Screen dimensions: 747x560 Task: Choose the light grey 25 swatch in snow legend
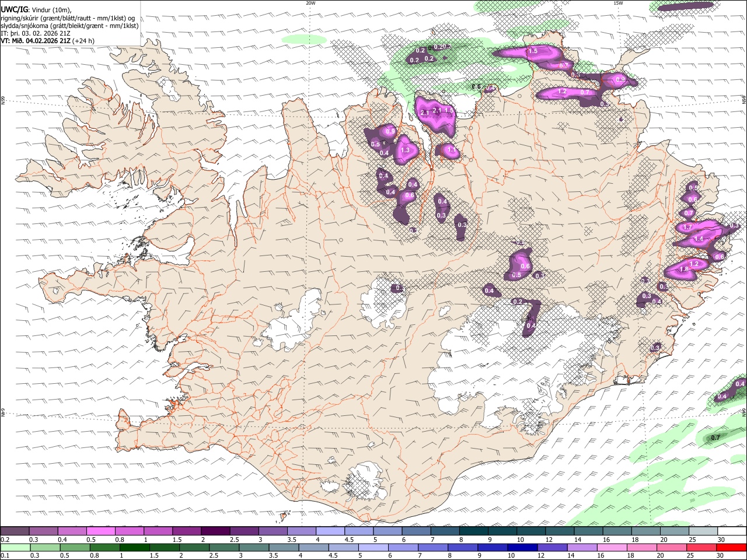coord(704,531)
